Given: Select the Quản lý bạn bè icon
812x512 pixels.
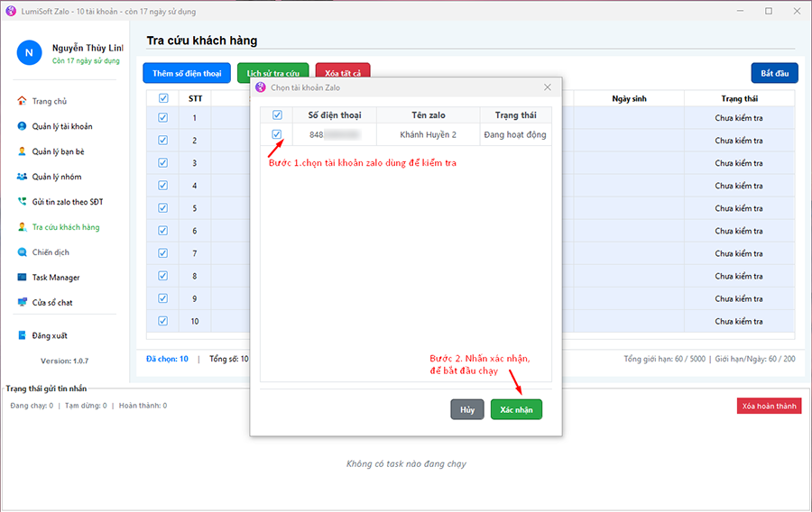Looking at the screenshot, I should tap(22, 151).
